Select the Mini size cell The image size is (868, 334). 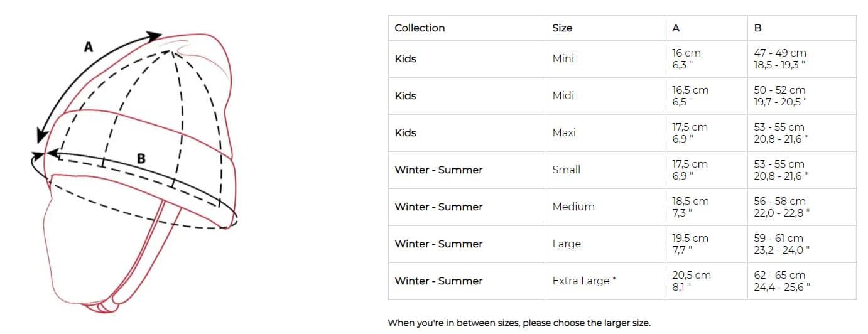click(x=605, y=59)
